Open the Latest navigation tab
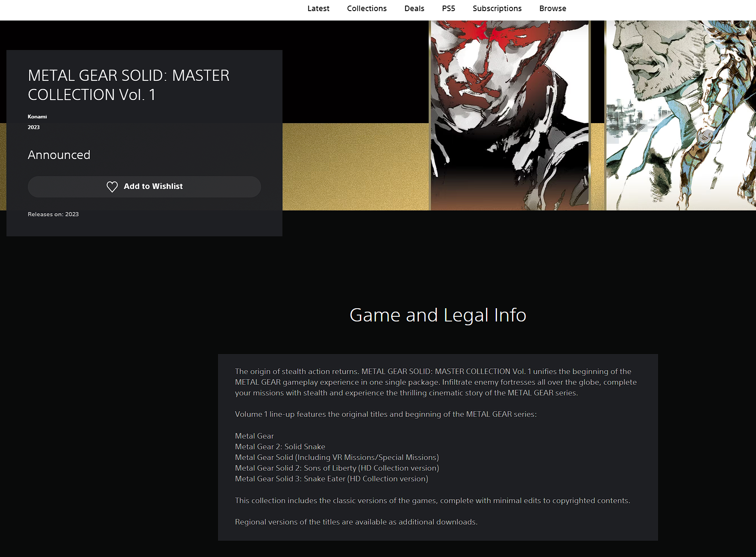The width and height of the screenshot is (756, 557). tap(318, 9)
